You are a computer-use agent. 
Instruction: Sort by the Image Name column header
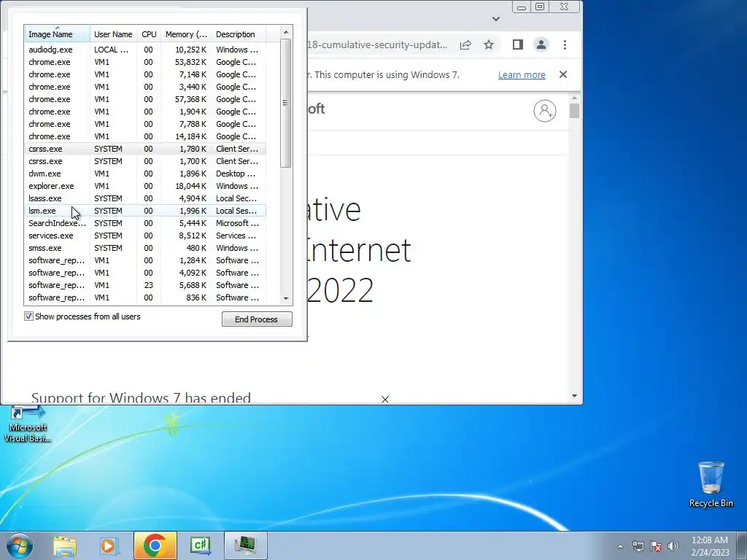pyautogui.click(x=57, y=34)
